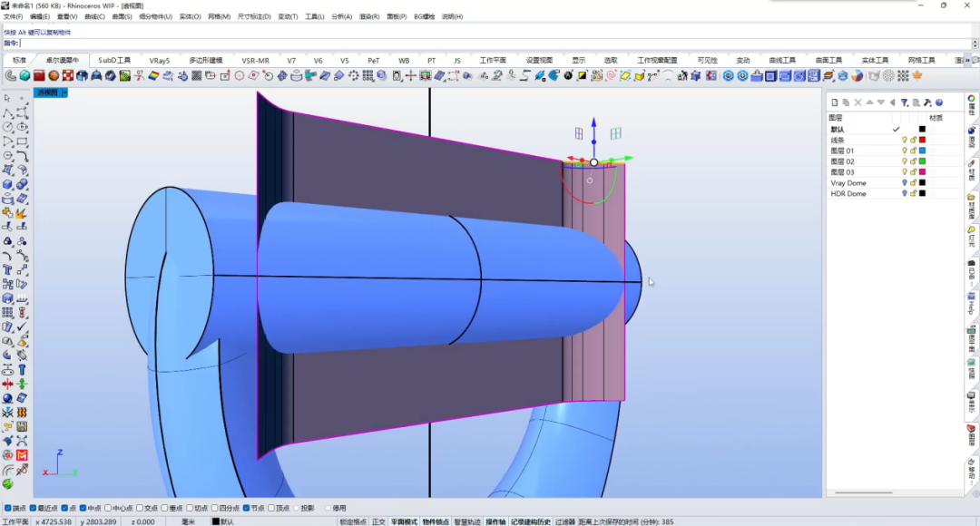Switch to the 曲线工具 toolbar tab
Screen dimensions: 980x526
[782, 61]
